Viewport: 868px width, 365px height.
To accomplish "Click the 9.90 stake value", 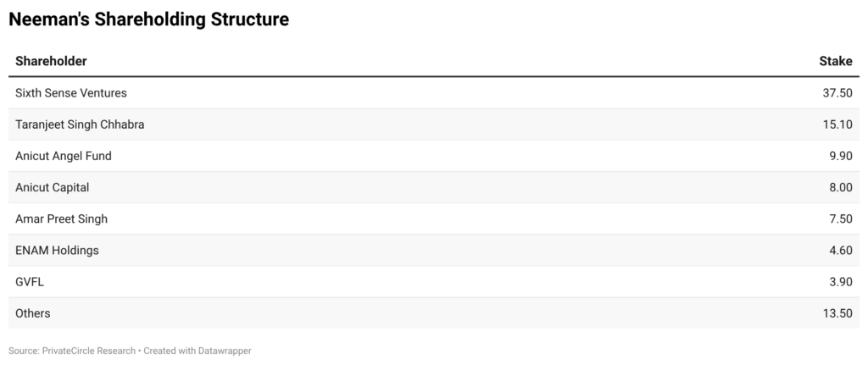I will (x=840, y=156).
